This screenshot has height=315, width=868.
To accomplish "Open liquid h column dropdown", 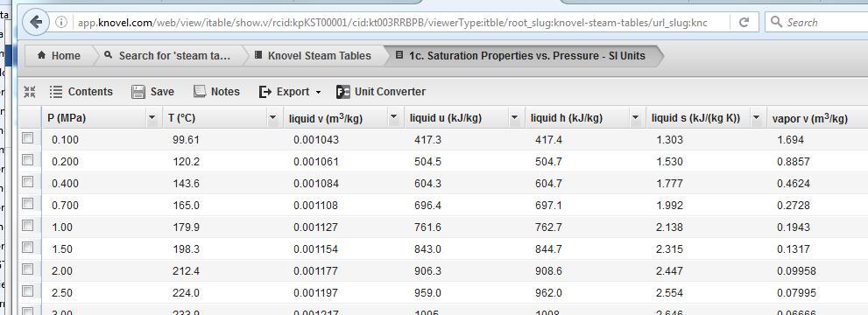I will click(x=636, y=118).
